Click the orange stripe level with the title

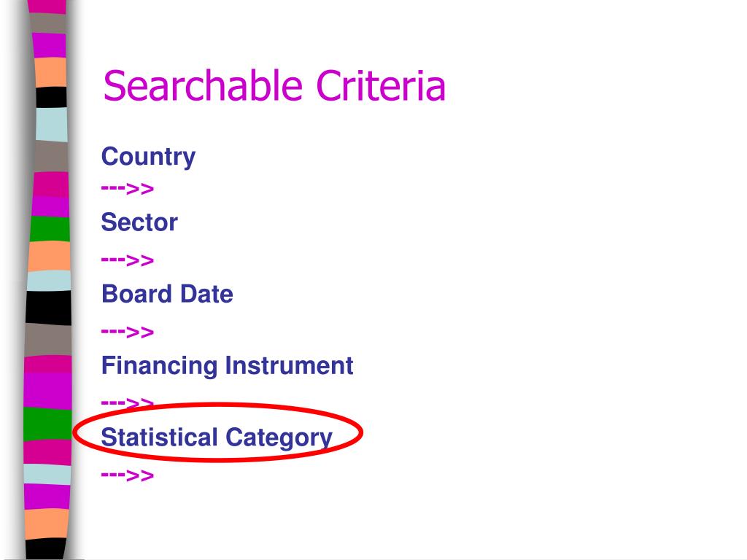pos(50,72)
